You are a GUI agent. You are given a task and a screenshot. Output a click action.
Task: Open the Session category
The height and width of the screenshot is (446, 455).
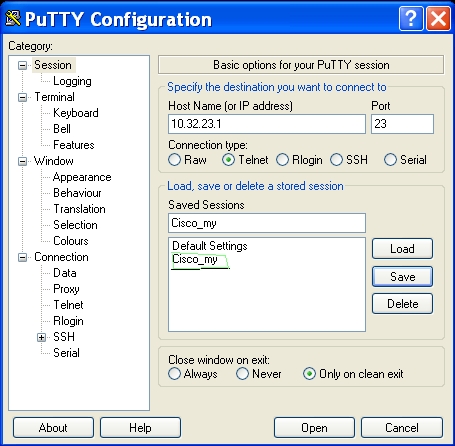pos(53,65)
